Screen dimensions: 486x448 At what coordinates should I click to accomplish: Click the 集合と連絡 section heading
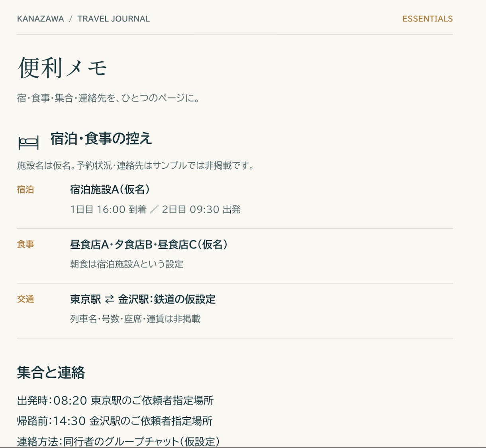[51, 372]
